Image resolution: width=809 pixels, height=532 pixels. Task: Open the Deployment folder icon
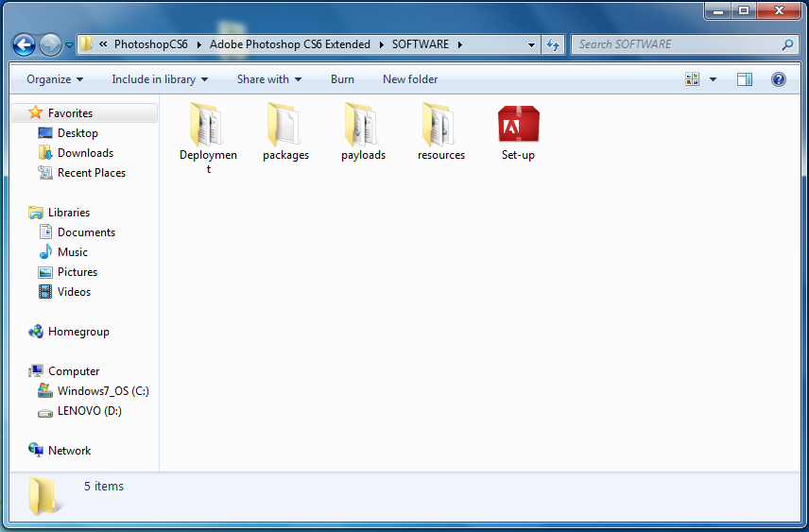tap(207, 125)
